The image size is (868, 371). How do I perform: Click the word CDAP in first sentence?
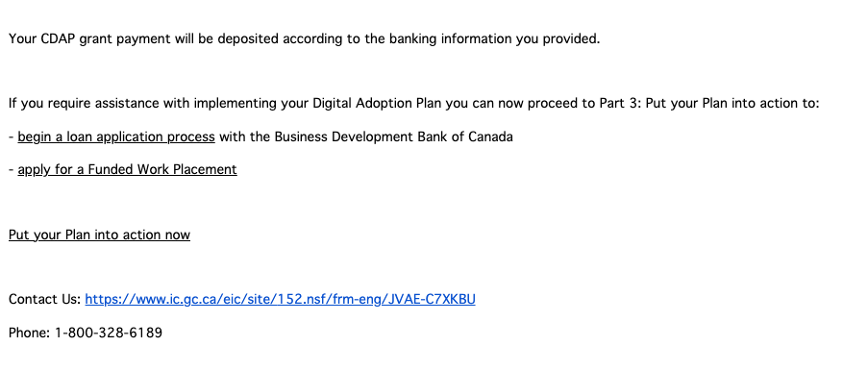pos(58,39)
